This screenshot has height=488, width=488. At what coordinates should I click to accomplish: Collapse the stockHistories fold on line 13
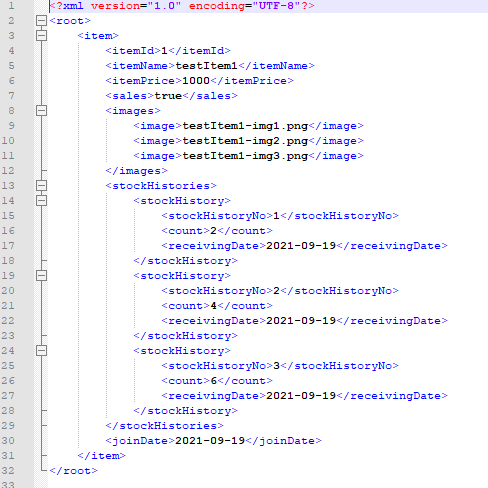point(41,186)
